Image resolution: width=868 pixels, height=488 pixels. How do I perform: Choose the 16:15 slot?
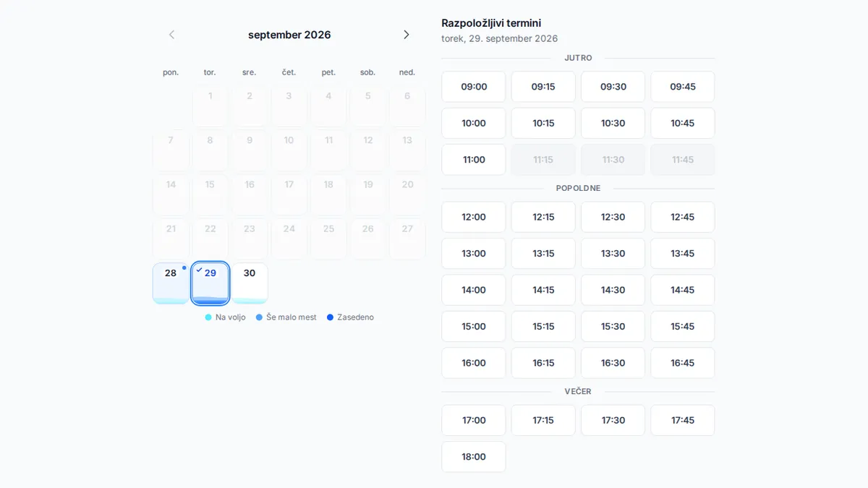pos(543,363)
